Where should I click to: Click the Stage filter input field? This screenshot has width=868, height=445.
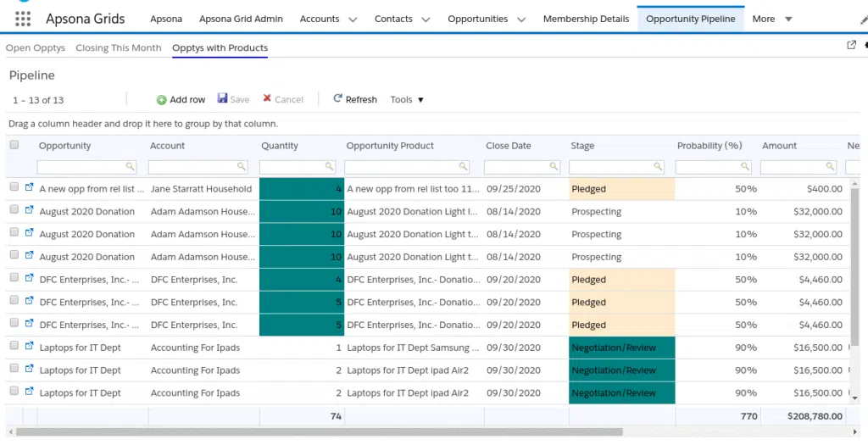(x=616, y=167)
